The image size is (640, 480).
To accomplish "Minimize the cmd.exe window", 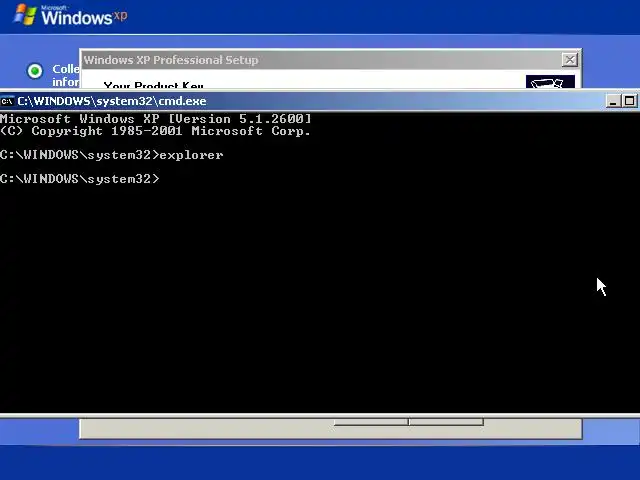I will 613,101.
